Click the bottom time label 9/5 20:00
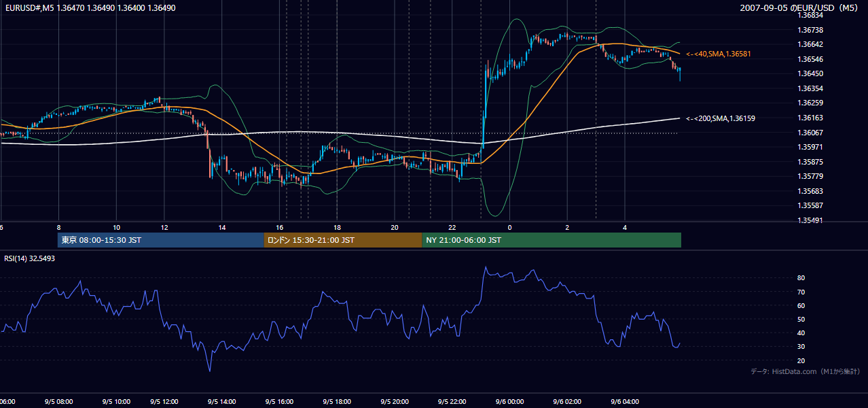 click(395, 402)
